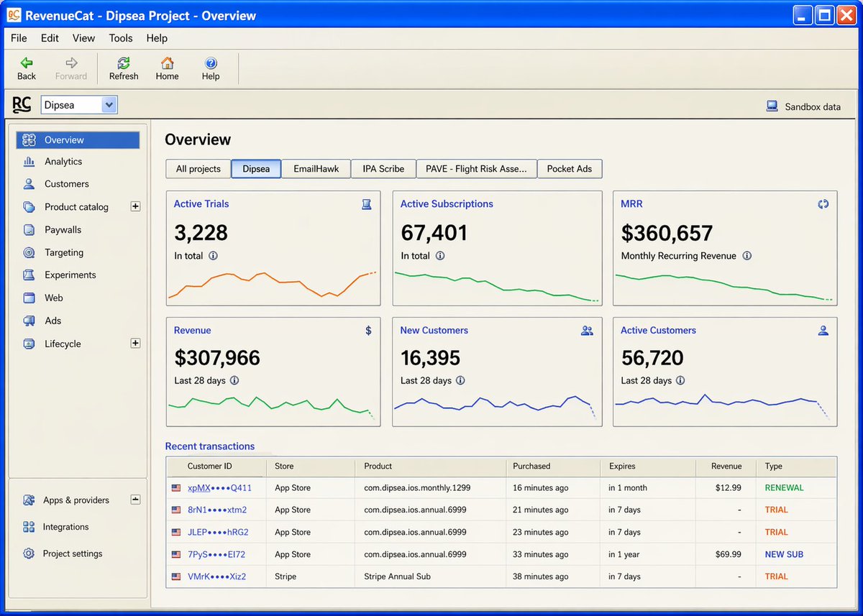Click the Forward toolbar arrow icon
863x616 pixels.
click(x=71, y=63)
